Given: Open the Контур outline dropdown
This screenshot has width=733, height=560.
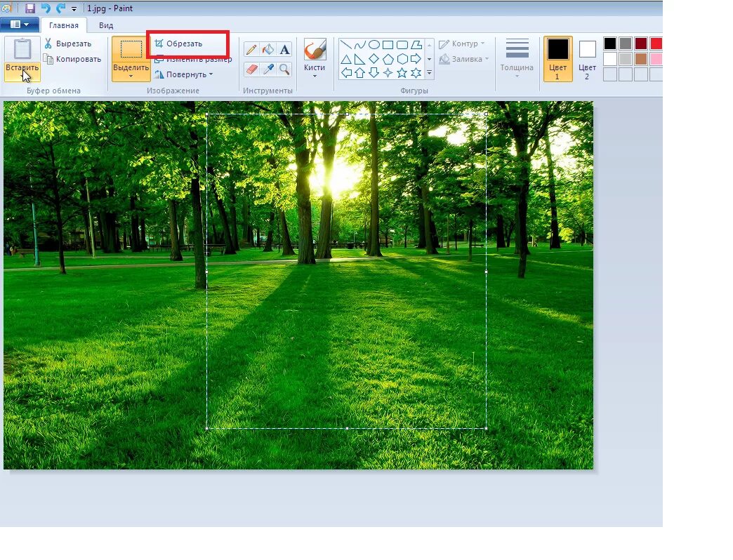Looking at the screenshot, I should pyautogui.click(x=462, y=44).
